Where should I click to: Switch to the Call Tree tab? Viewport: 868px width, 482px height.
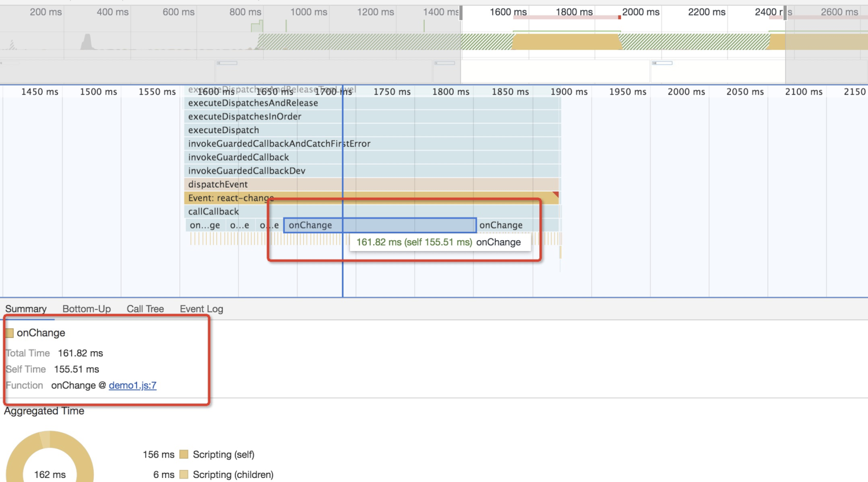[x=145, y=309]
